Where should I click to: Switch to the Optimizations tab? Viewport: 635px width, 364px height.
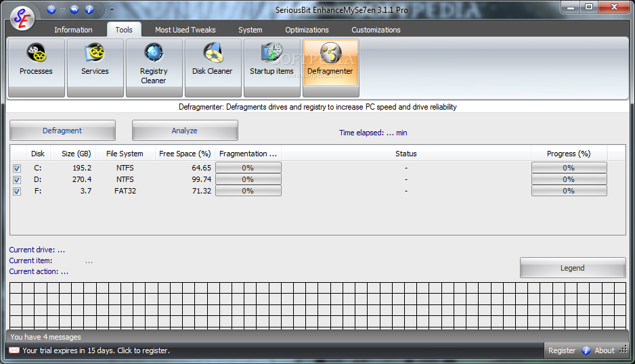coord(307,30)
